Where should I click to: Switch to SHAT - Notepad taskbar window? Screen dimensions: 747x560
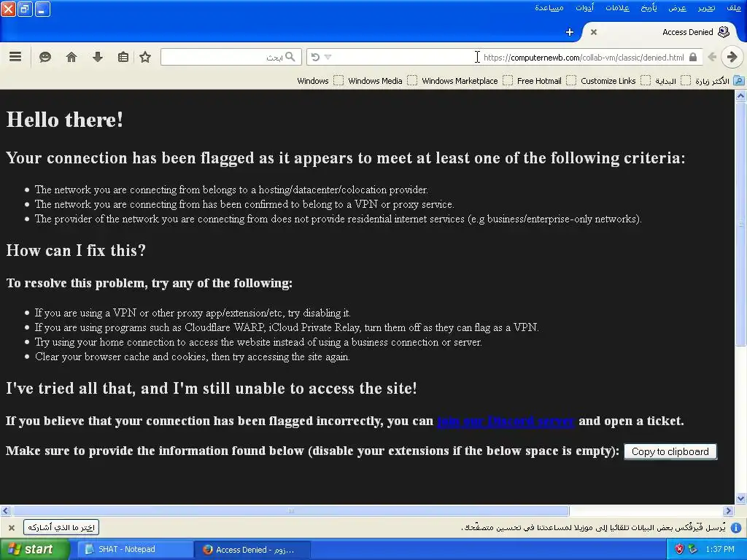(x=135, y=550)
